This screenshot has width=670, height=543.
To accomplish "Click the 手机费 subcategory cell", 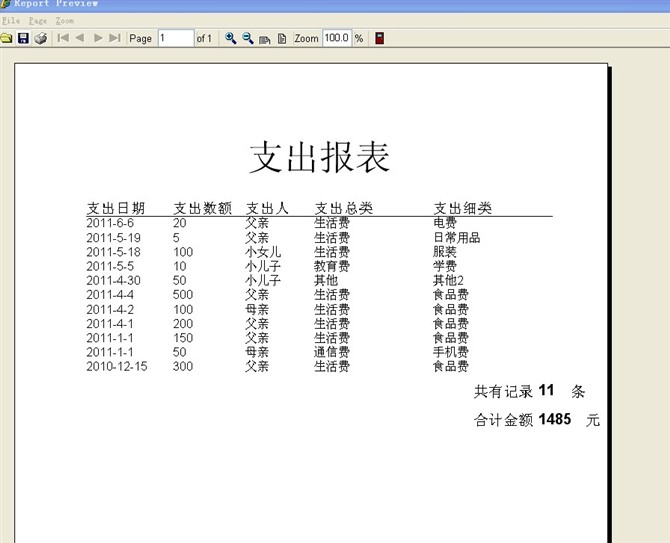I will coord(451,352).
